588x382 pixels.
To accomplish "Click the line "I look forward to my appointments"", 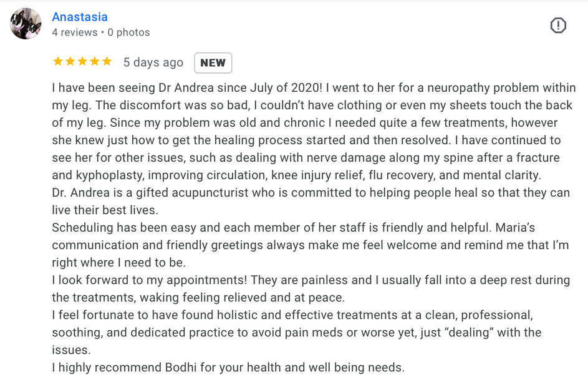I will point(311,280).
